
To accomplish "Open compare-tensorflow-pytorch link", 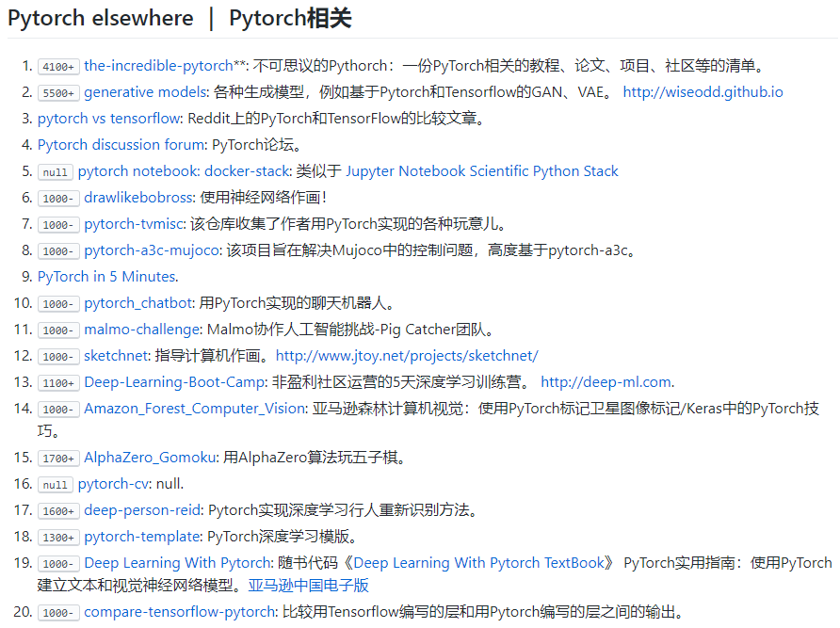I will pyautogui.click(x=180, y=612).
